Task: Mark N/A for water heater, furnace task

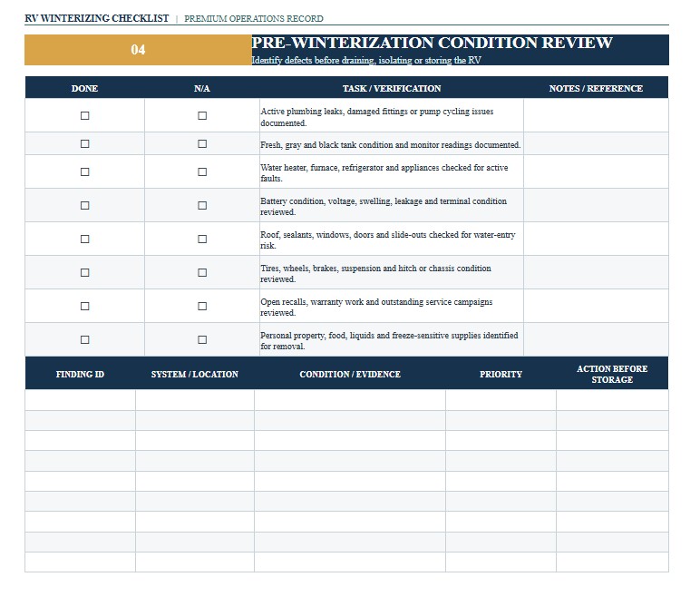Action: tap(202, 172)
